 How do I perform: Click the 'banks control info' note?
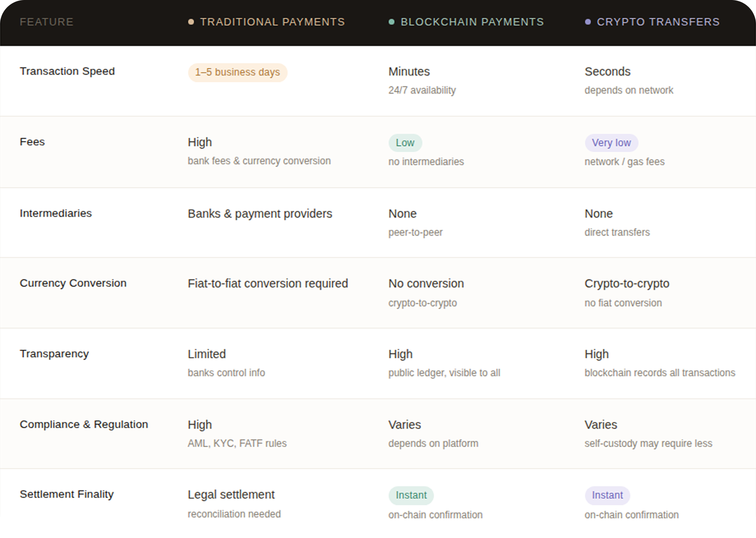(x=226, y=373)
